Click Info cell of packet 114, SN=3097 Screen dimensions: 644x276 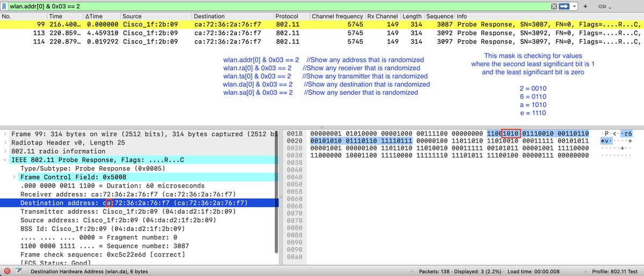tap(550, 41)
